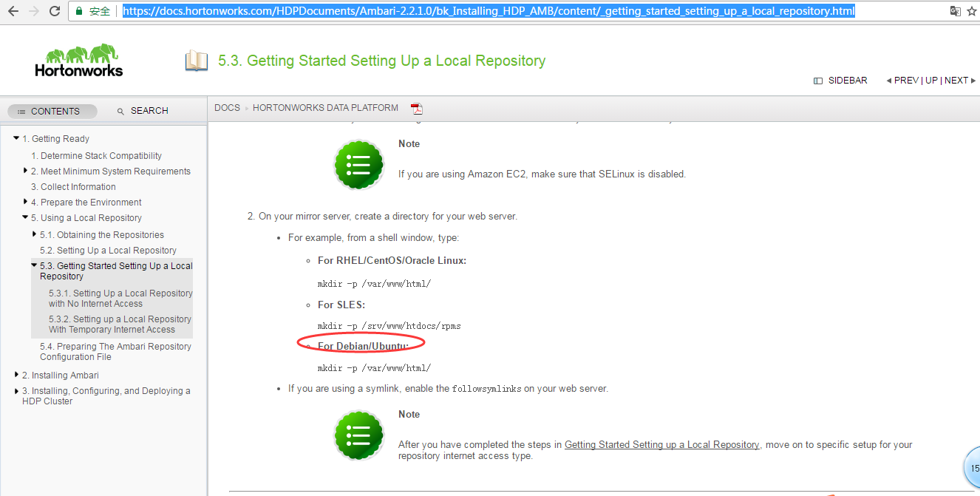Click the UP navigation link
The image size is (980, 496).
931,81
